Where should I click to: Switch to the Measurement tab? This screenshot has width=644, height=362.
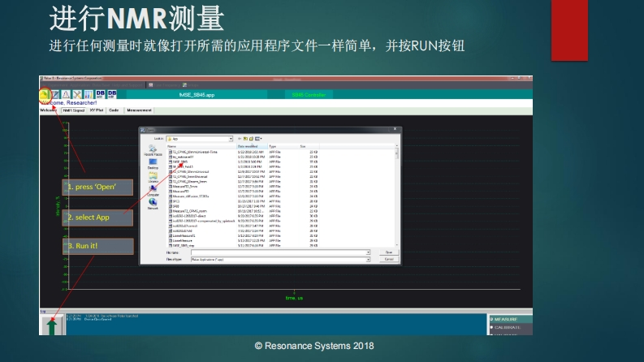139,110
